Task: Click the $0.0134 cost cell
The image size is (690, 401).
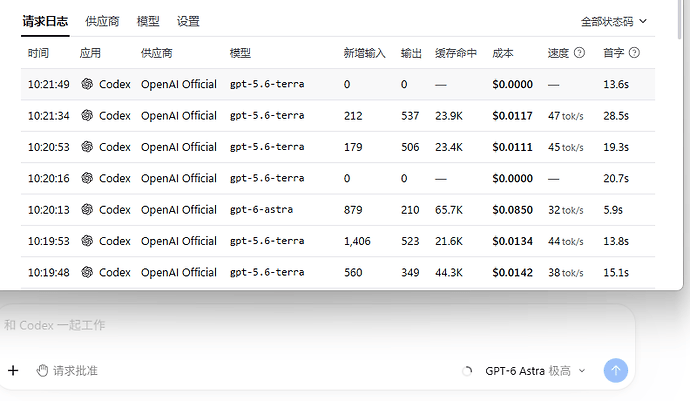Action: tap(512, 241)
